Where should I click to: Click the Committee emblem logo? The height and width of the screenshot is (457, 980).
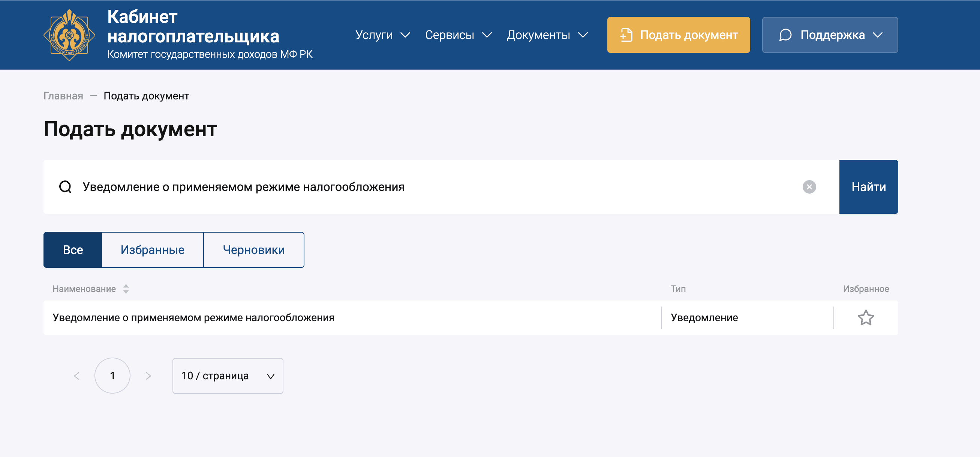(69, 35)
